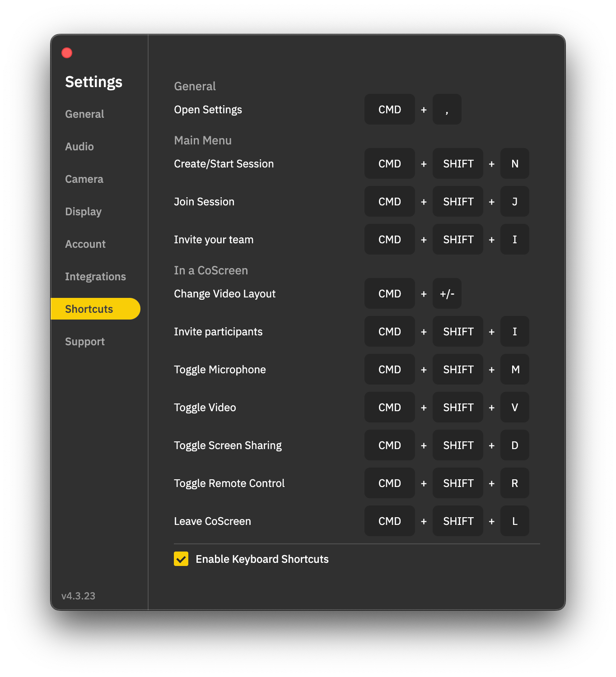
Task: Click the D key for Toggle Screen Sharing
Action: 515,445
